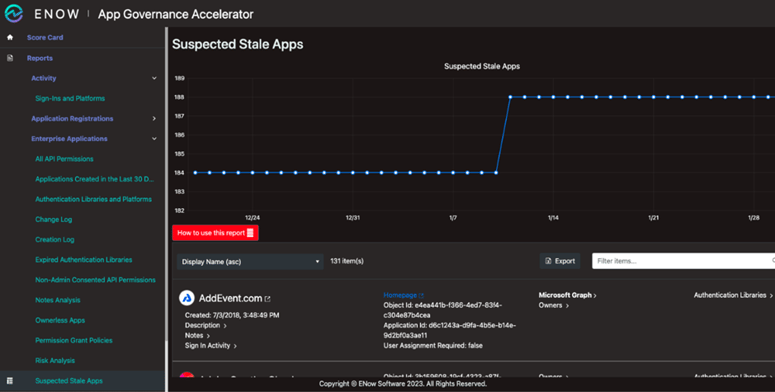Open How to use this report
775x392 pixels.
click(215, 233)
